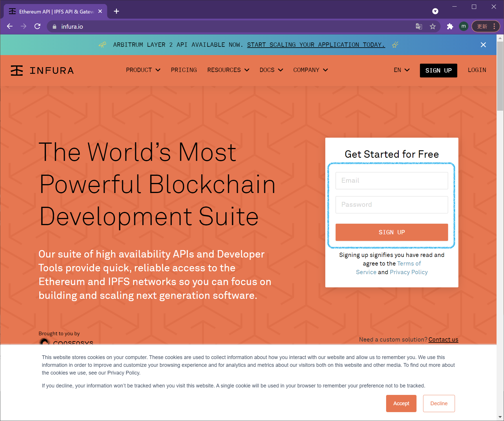This screenshot has width=504, height=421.
Task: Click the scrollbar down arrow
Action: [500, 417]
